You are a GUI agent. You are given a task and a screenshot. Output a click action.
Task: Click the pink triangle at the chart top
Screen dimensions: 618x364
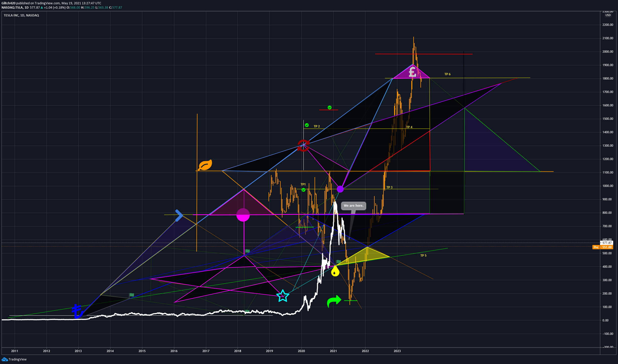(412, 72)
